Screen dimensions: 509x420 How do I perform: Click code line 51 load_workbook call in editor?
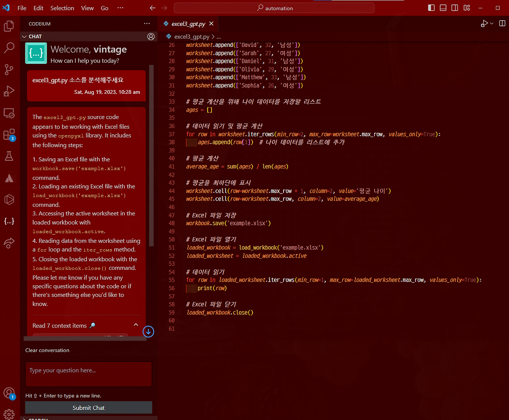(x=255, y=248)
